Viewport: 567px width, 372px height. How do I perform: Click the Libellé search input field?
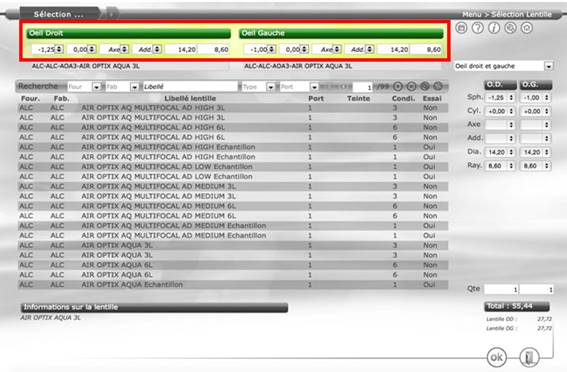click(x=191, y=87)
